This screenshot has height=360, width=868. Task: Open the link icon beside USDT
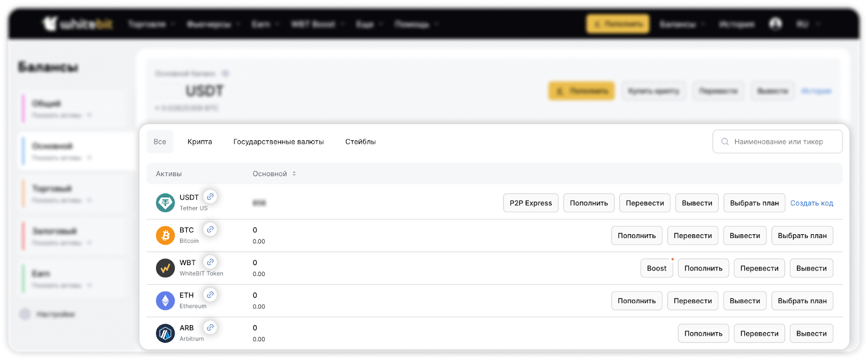pos(210,197)
